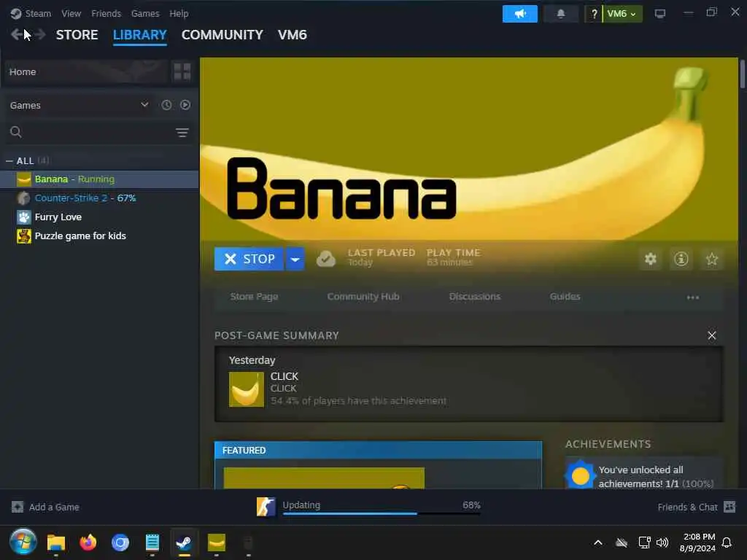Show ready-to-play games filter icon
Screen dimensions: 747x560
(x=185, y=105)
